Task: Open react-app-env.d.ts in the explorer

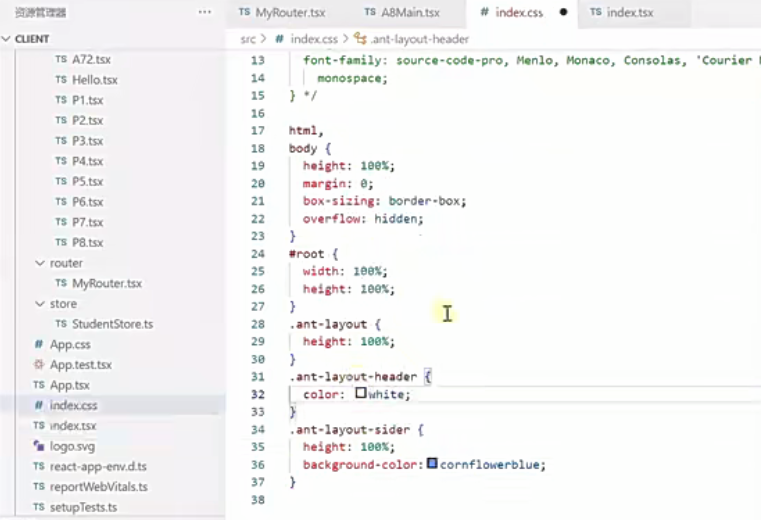Action: (x=98, y=467)
